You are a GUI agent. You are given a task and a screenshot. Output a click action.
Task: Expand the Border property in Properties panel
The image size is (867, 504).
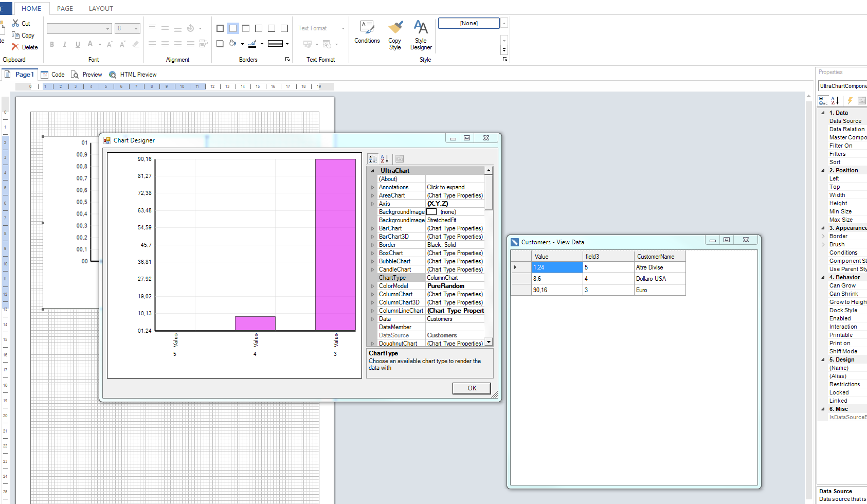click(x=823, y=236)
